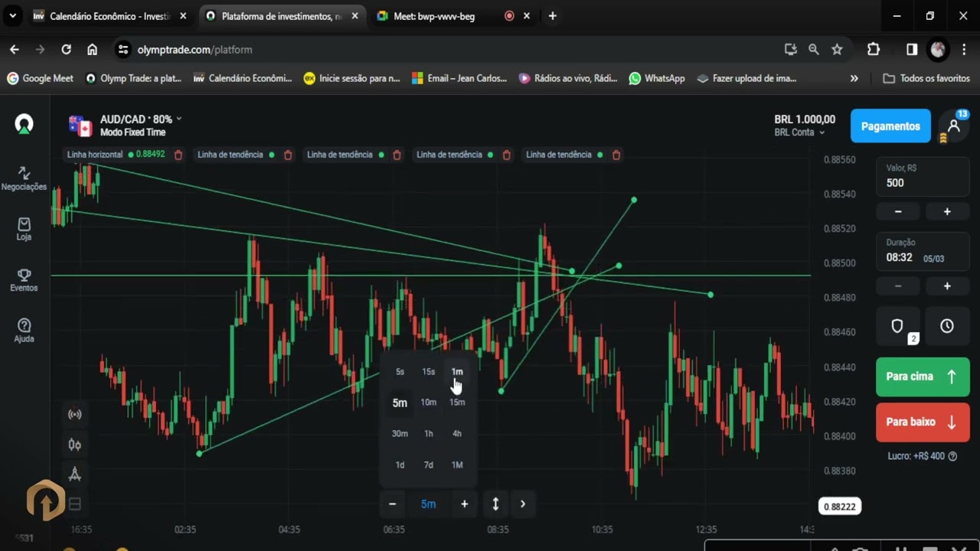Increase the Valor amount with plus

(947, 212)
